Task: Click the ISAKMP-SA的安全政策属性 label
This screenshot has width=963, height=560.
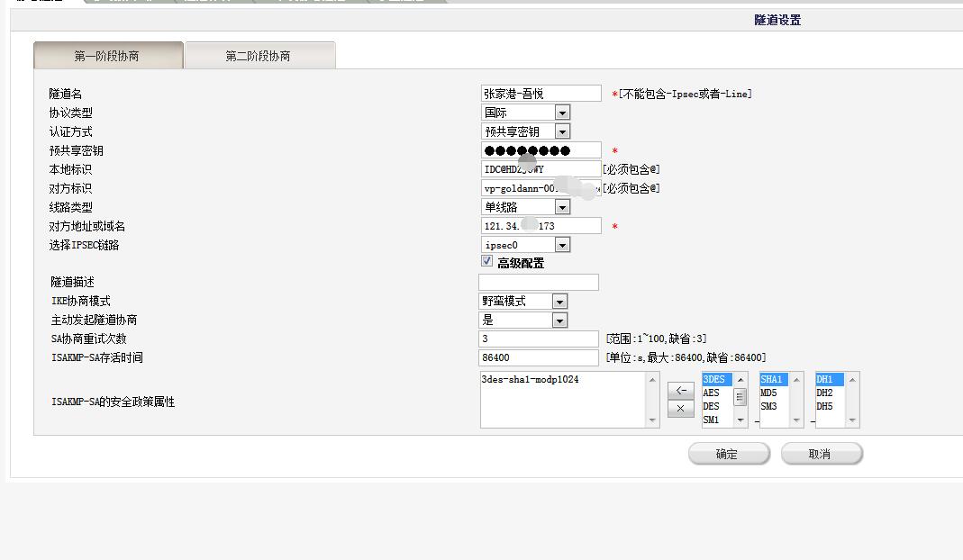Action: (x=113, y=402)
